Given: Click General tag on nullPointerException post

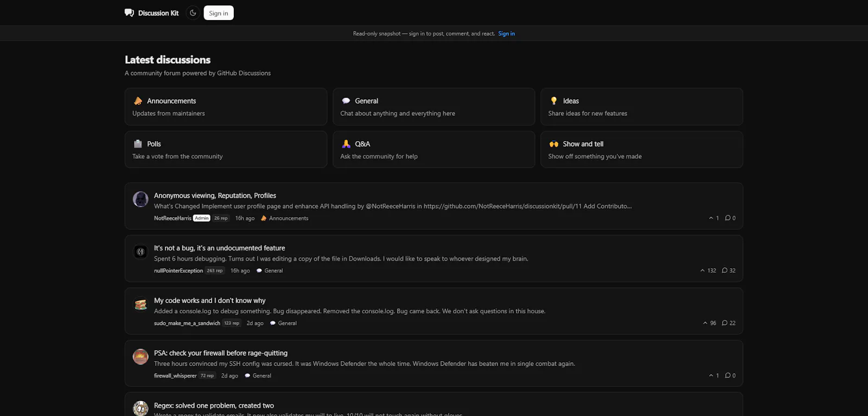Looking at the screenshot, I should pos(270,271).
